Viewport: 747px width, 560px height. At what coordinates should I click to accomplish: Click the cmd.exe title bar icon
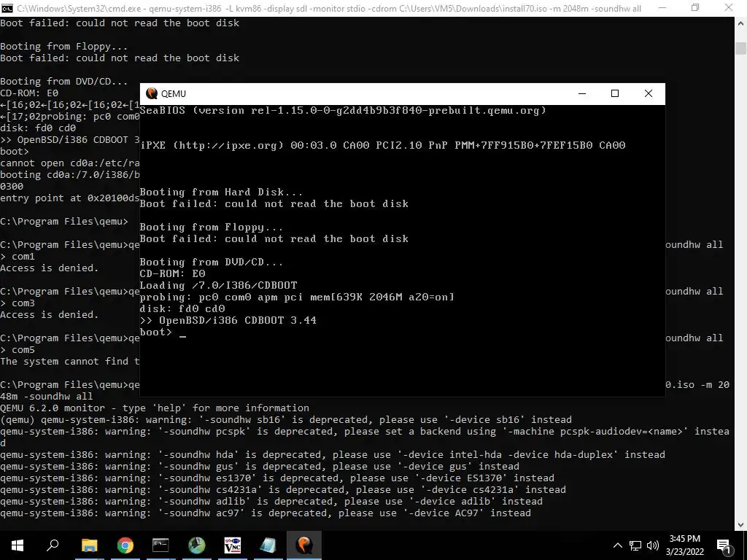coord(7,8)
